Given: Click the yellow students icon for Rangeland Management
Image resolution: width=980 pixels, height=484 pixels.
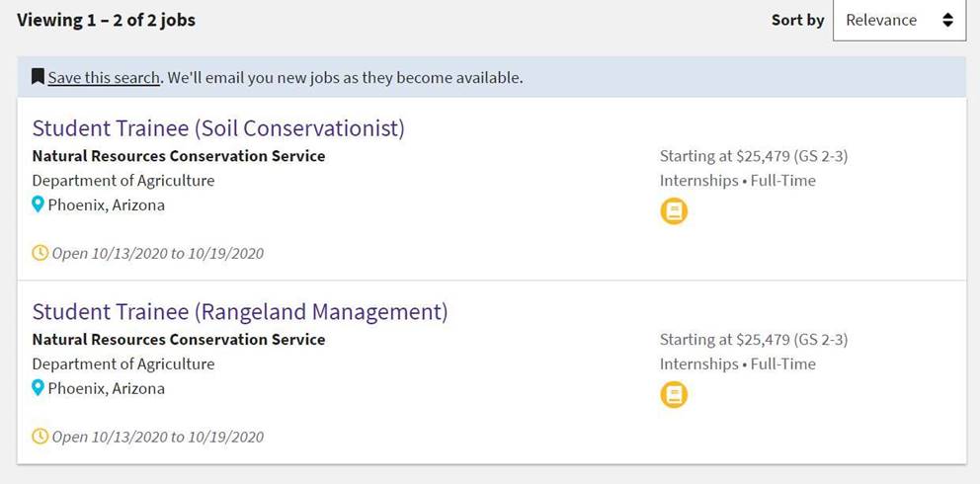Looking at the screenshot, I should pos(674,395).
